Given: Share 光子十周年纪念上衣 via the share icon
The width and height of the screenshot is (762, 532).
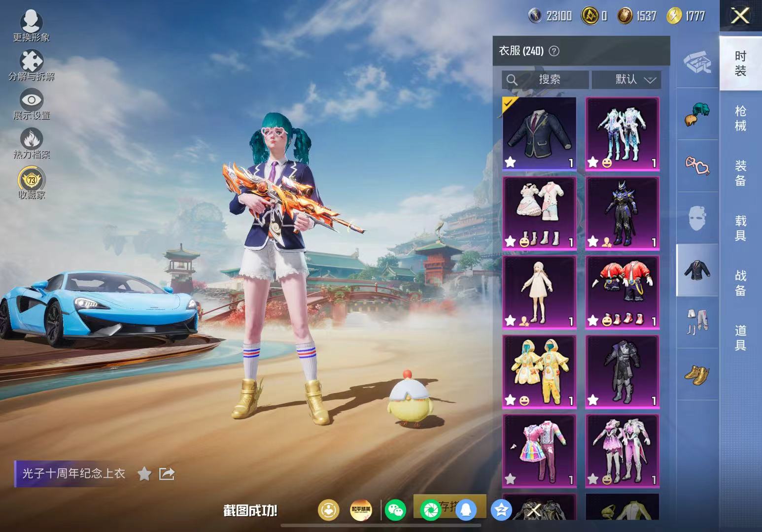Looking at the screenshot, I should tap(167, 474).
